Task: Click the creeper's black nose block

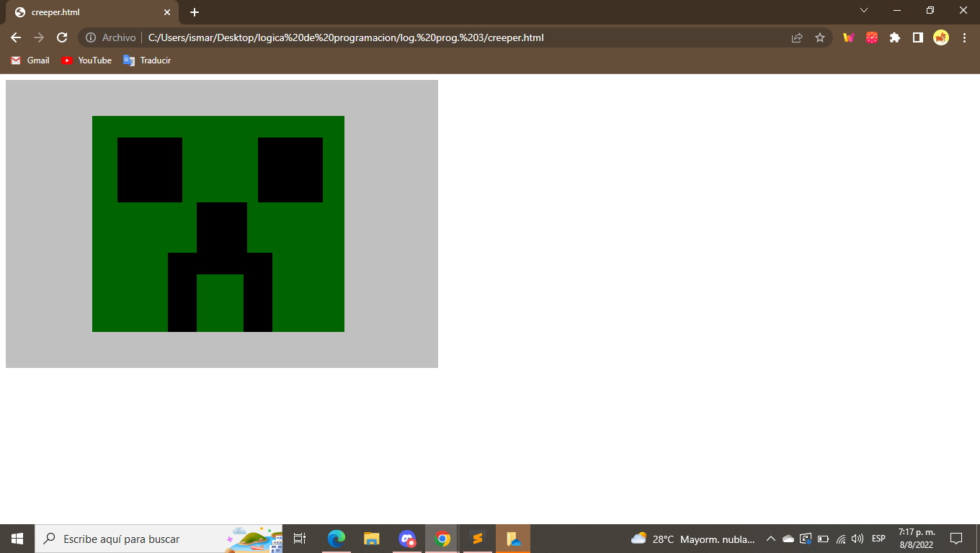Action: pos(222,228)
